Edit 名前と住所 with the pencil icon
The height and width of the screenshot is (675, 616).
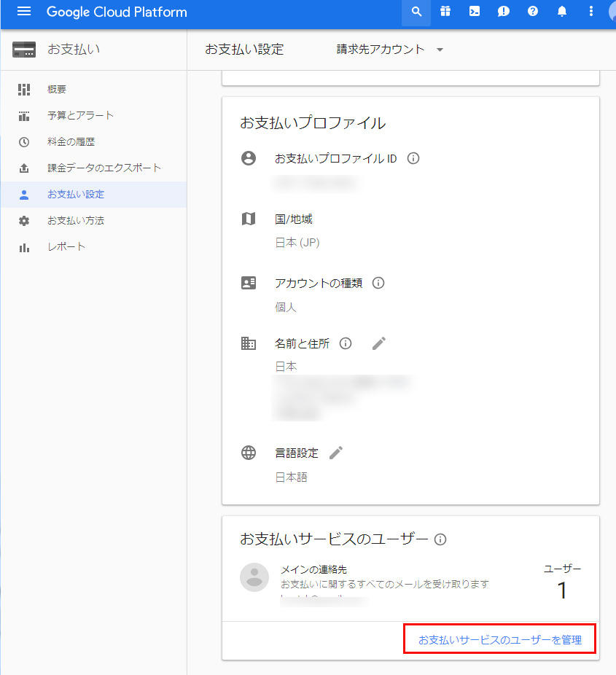tap(379, 343)
